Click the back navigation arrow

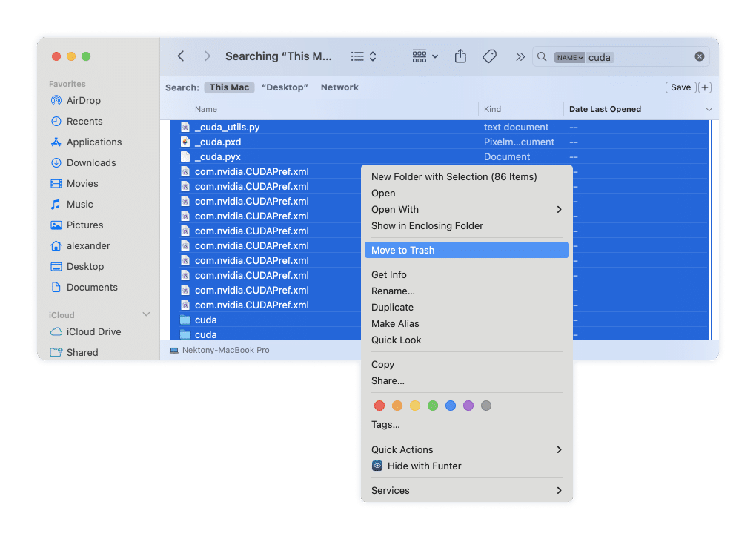click(x=181, y=56)
